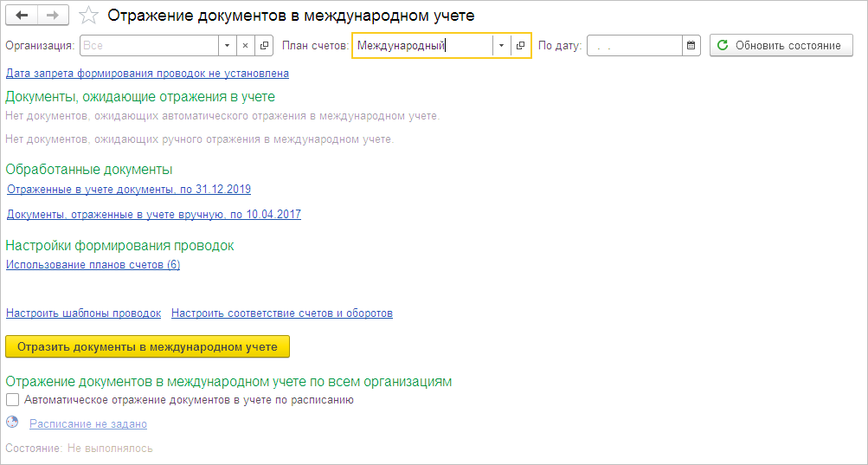Open the Организация item with the open-form icon
Viewport: 868px width, 465px height.
click(x=264, y=46)
